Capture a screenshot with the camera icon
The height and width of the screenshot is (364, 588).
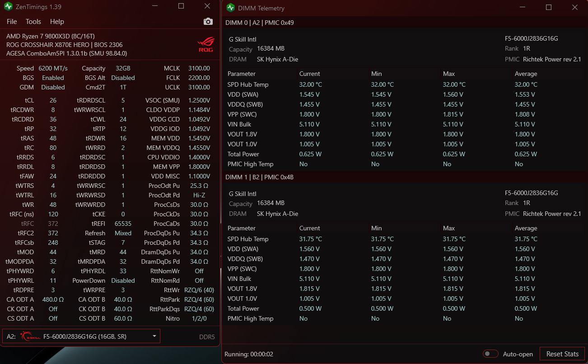tap(208, 22)
